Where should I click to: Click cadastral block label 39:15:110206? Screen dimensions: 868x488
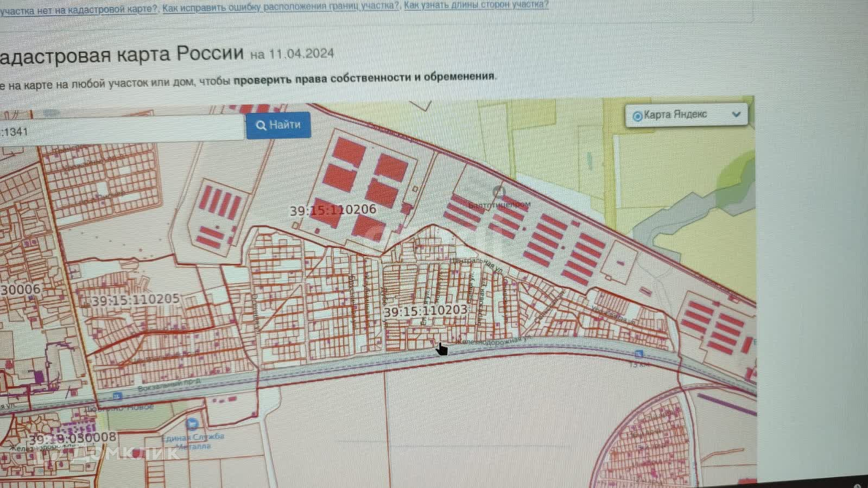[x=333, y=210]
